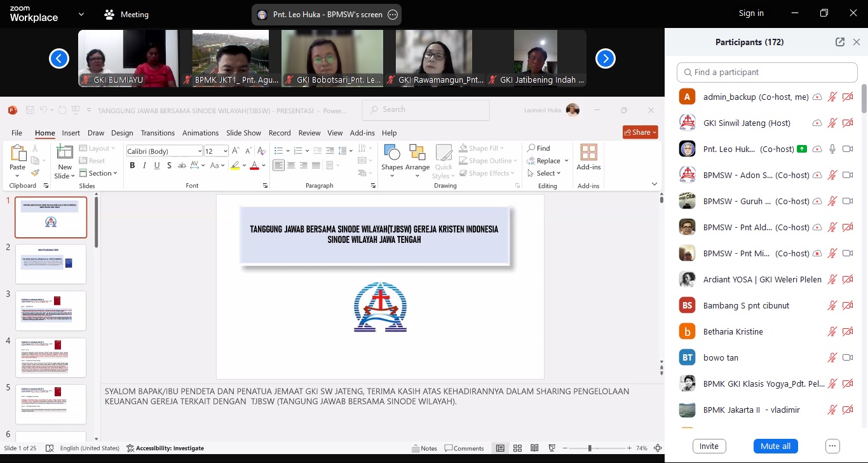Click the Invite button
Viewport: 868px width, 463px height.
[709, 446]
